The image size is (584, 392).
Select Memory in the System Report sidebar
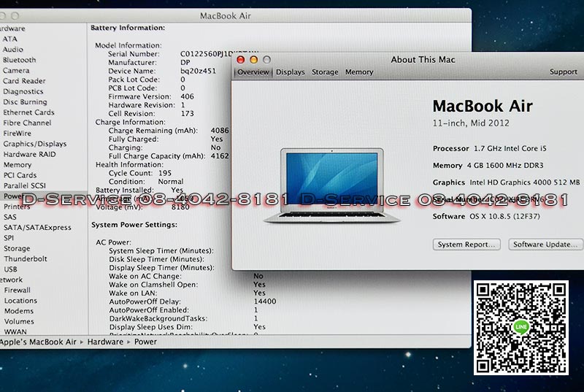pos(18,164)
